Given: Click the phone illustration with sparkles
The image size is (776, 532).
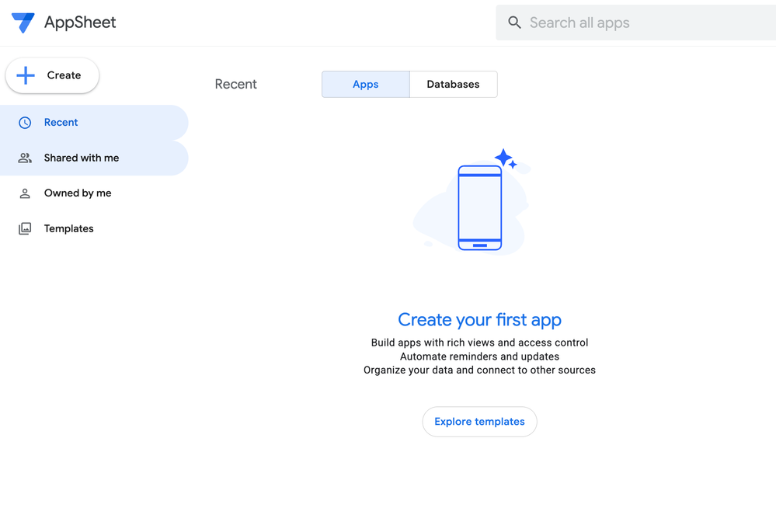Looking at the screenshot, I should click(x=473, y=202).
